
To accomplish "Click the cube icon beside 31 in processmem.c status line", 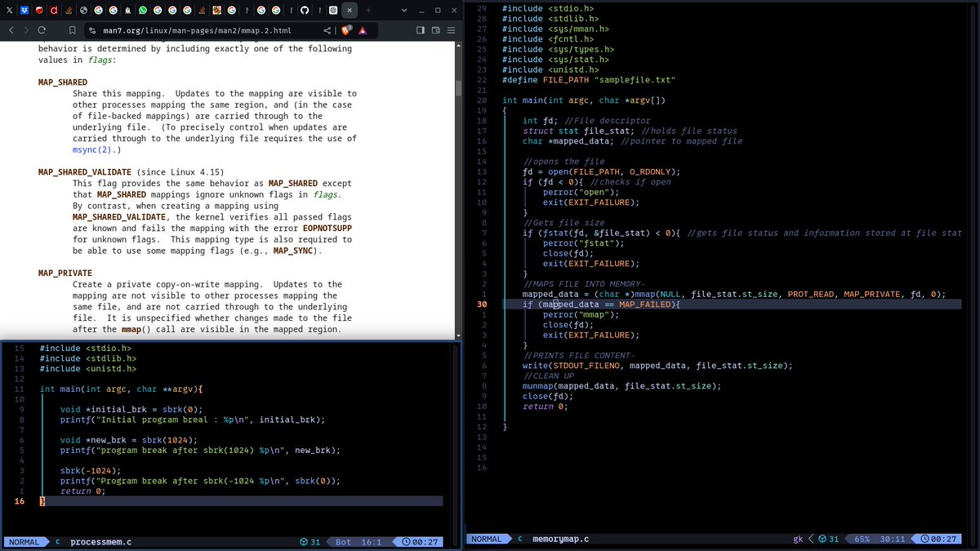I will [x=303, y=542].
